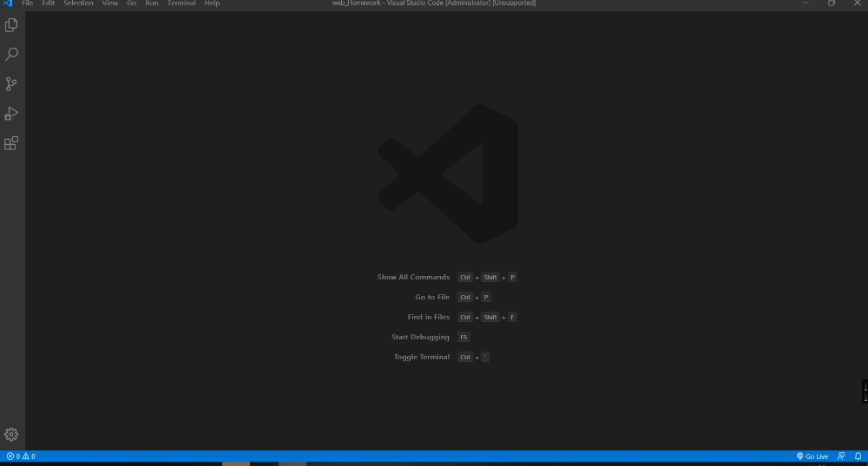The image size is (868, 466).
Task: Open the Search view icon
Action: (x=11, y=55)
